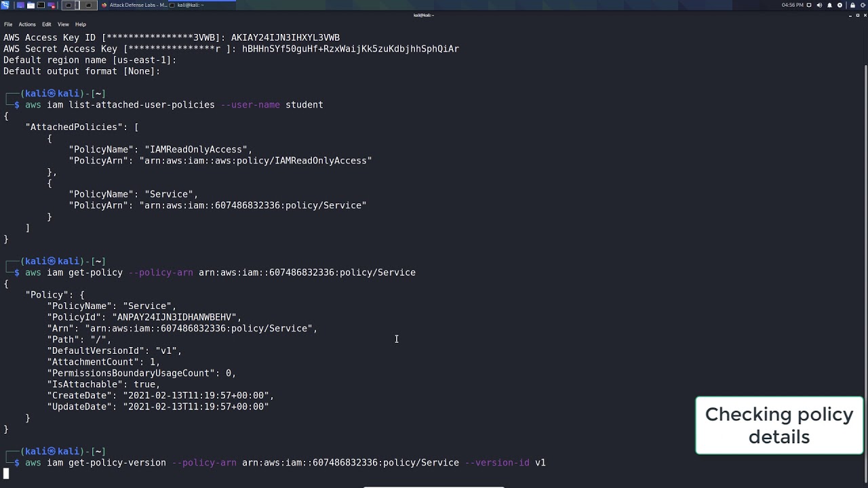Close the terminal window
This screenshot has height=488, width=868.
click(x=865, y=15)
